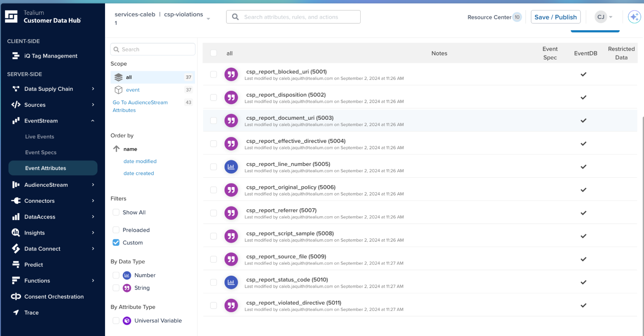Expand the Connectors chevron
Image resolution: width=644 pixels, height=336 pixels.
93,201
